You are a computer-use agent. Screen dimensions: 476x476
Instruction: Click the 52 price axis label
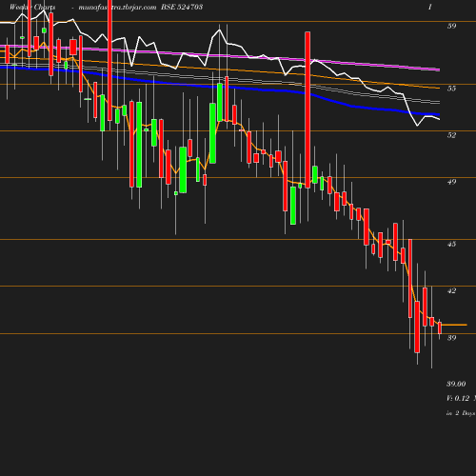tap(451, 135)
